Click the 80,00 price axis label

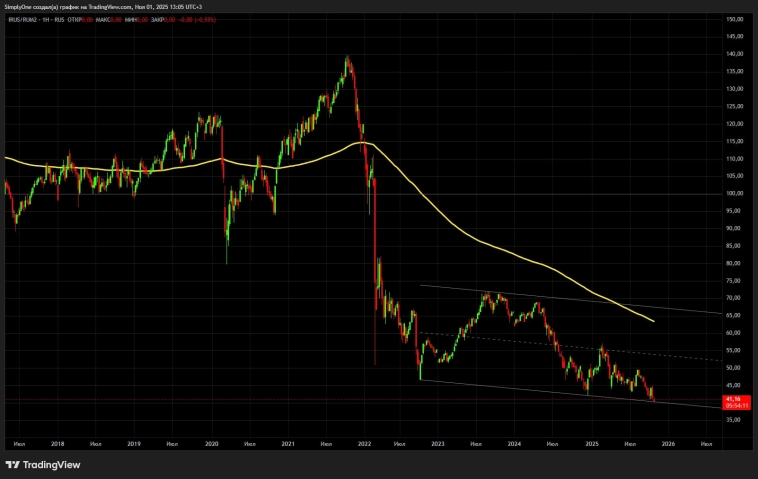pos(734,263)
